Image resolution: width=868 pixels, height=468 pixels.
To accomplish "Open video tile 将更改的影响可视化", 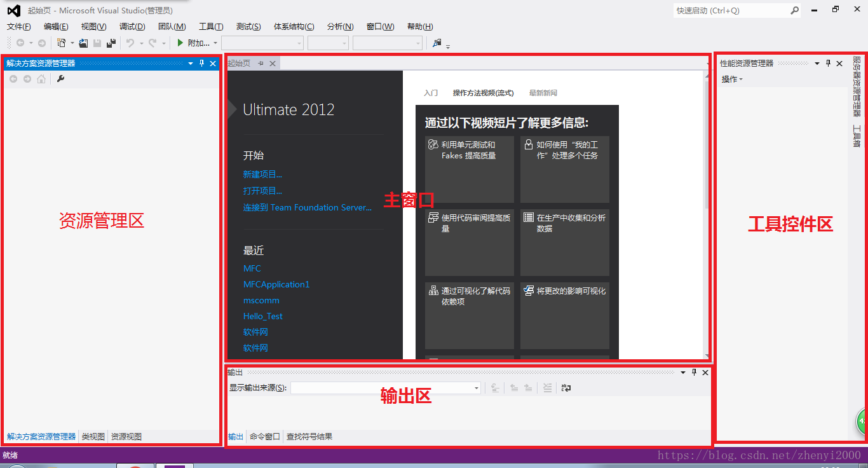I will [x=565, y=315].
